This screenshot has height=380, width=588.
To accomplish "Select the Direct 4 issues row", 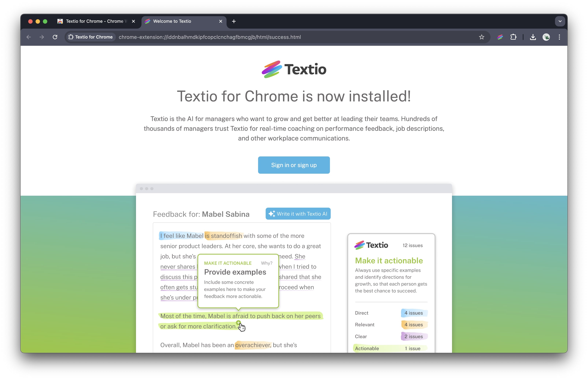I will click(391, 313).
